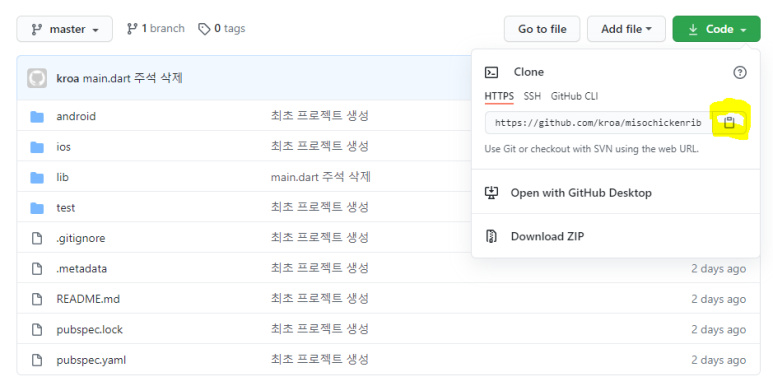Screen dimensions: 773x386
Task: Open the 0 tags link
Action: (222, 29)
